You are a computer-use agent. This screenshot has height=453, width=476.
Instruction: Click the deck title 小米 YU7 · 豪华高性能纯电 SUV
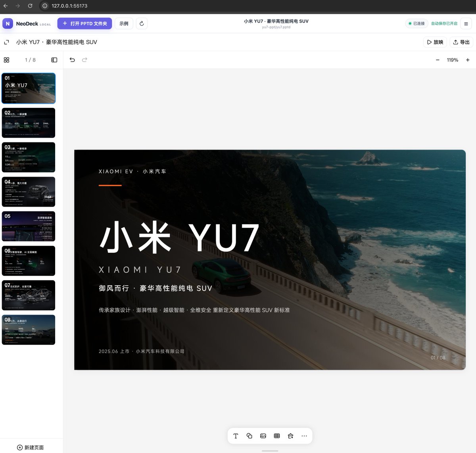[x=57, y=42]
